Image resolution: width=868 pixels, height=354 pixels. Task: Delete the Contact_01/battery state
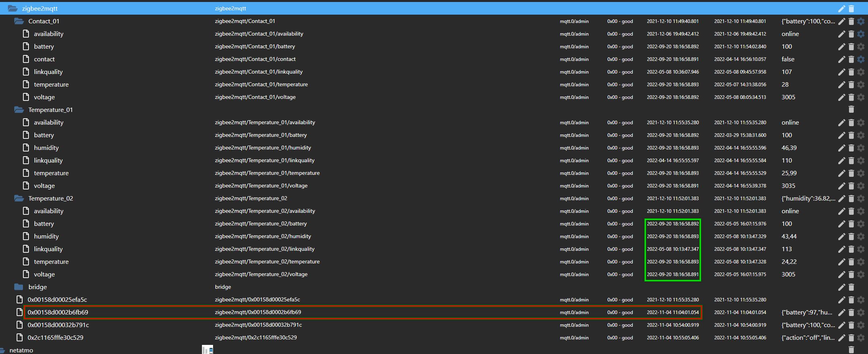(851, 47)
